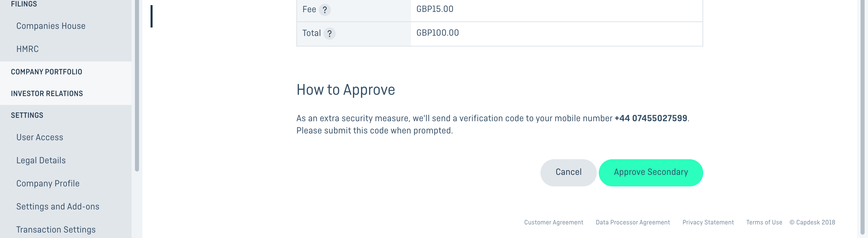868x238 pixels.
Task: Select Settings and Add-ons
Action: (x=58, y=207)
